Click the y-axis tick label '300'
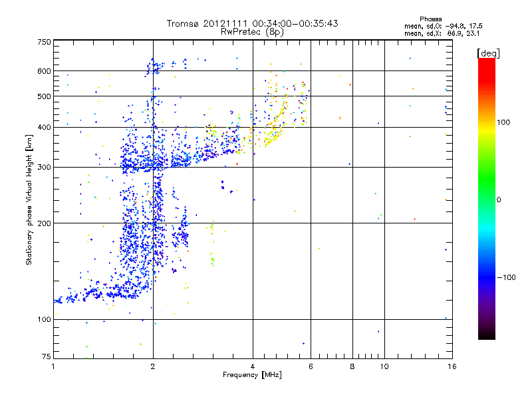This screenshot has height=399, width=532. tap(44, 167)
